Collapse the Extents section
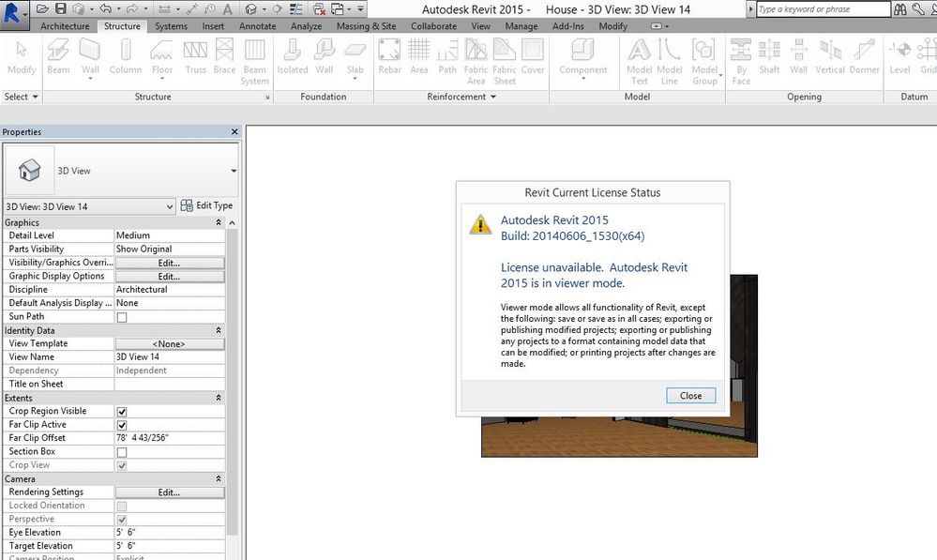This screenshot has height=560, width=937. tap(219, 398)
